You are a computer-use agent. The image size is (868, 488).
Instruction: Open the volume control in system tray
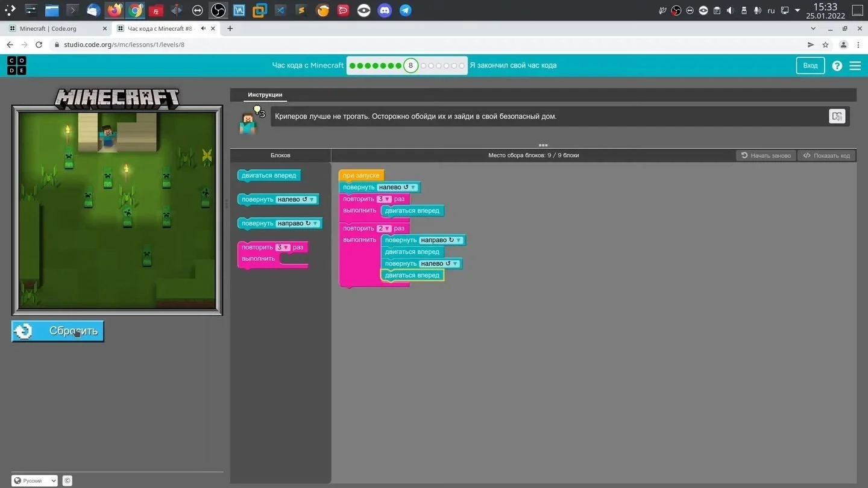730,10
